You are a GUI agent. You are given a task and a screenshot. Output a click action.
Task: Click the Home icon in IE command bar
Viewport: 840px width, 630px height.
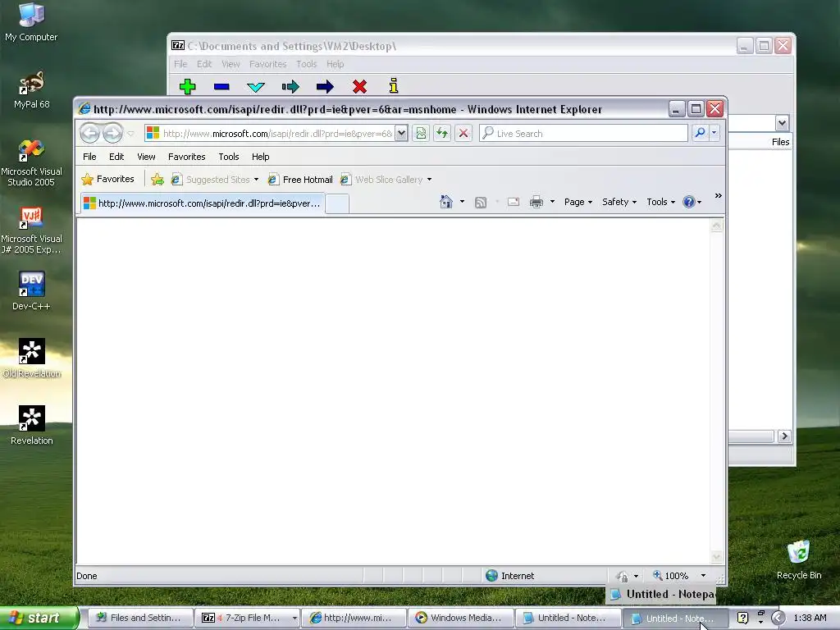(x=445, y=202)
